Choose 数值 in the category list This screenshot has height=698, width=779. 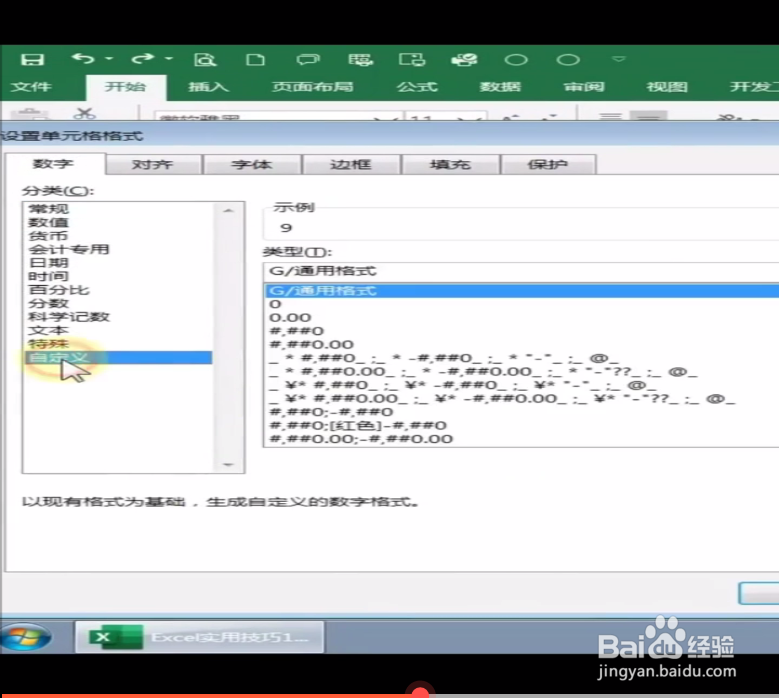tap(49, 222)
